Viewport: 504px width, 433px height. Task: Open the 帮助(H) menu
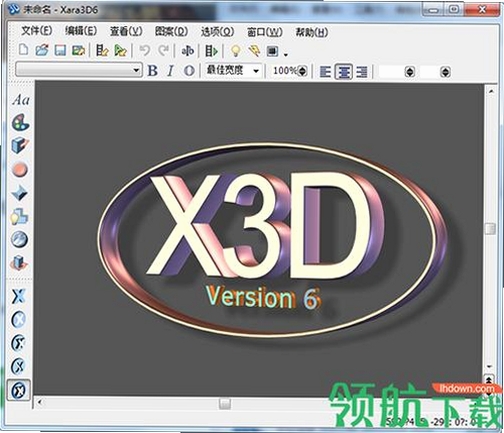pos(312,32)
